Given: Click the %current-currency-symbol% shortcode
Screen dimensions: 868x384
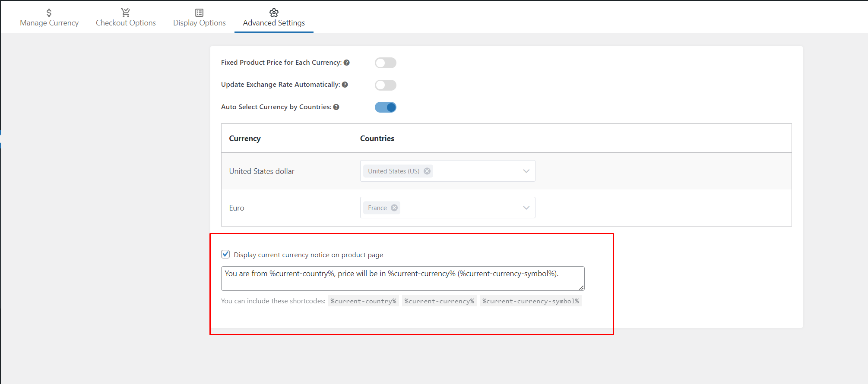Looking at the screenshot, I should (x=530, y=301).
